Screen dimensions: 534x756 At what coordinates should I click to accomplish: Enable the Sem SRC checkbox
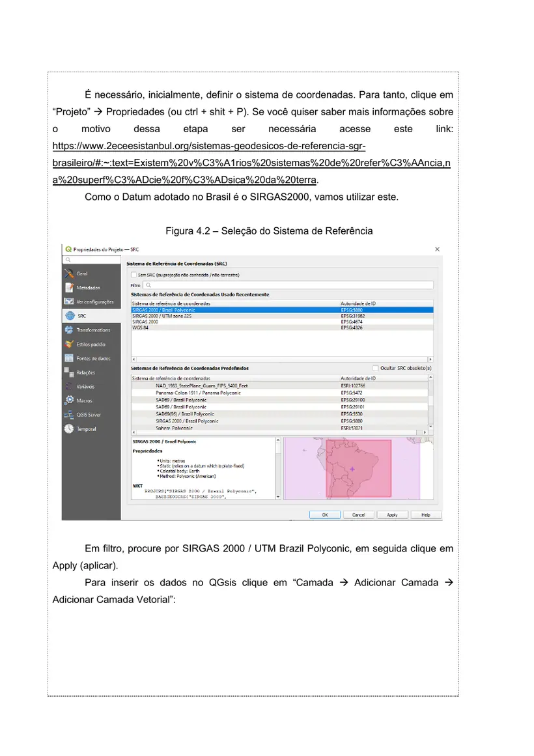point(133,275)
